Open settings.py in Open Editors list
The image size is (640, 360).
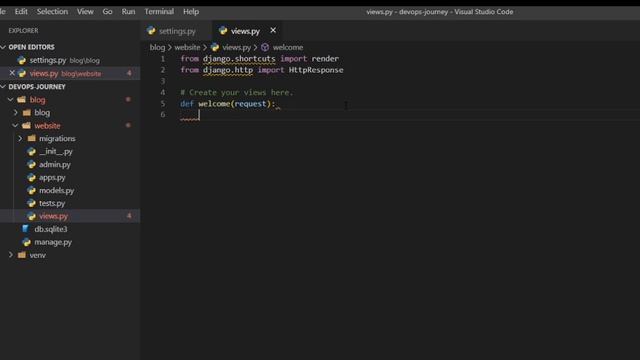[x=70, y=60]
